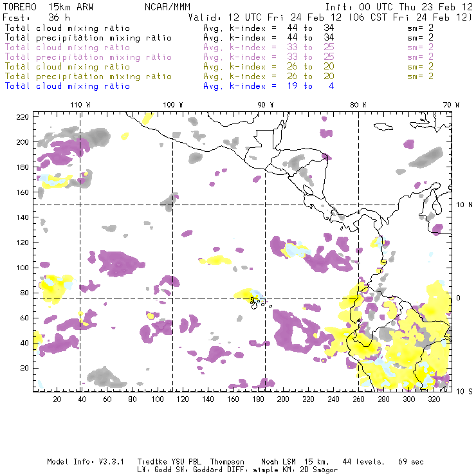Click the "44 levels," footer text
476x476 pixels.
click(363, 462)
